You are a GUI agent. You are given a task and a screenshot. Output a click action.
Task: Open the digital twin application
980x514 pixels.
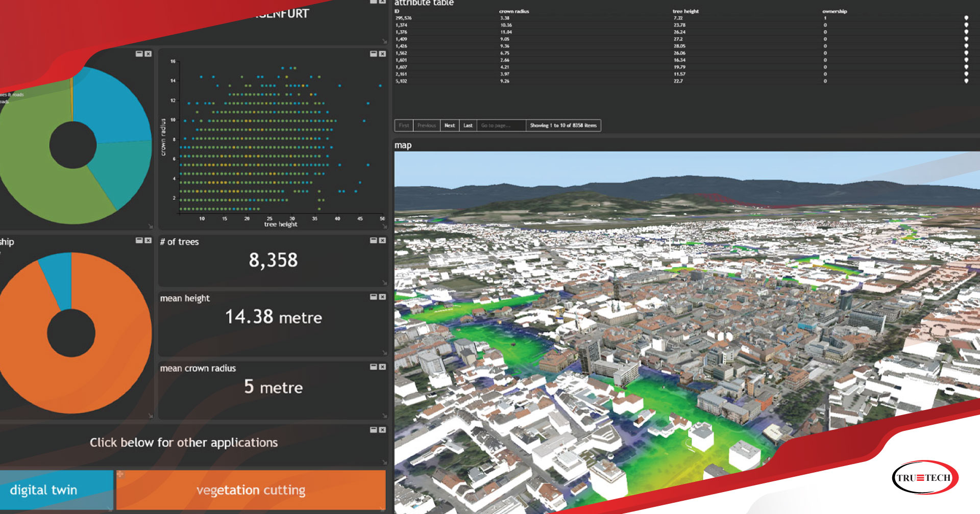[x=56, y=490]
